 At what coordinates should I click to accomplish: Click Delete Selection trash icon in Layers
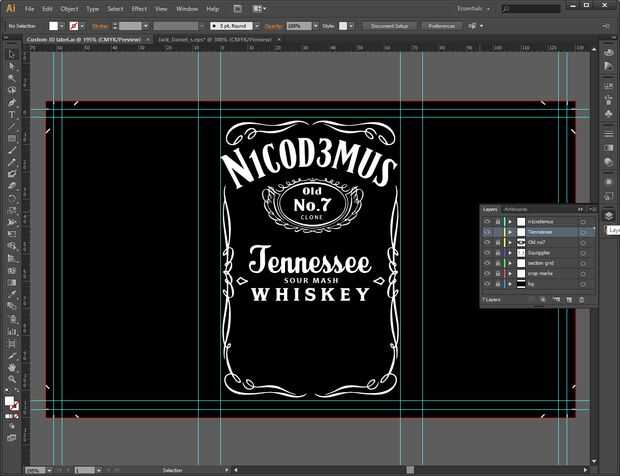582,300
